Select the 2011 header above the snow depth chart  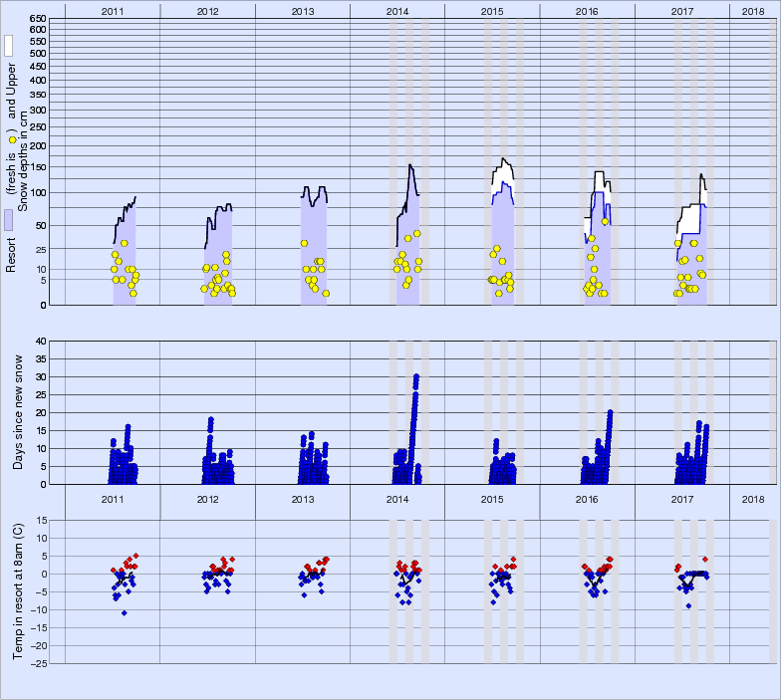[113, 10]
